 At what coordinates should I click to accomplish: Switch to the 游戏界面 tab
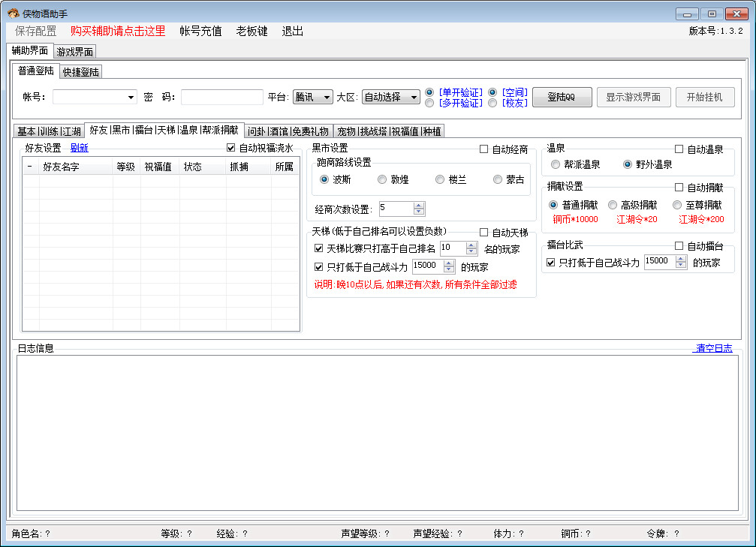click(x=75, y=51)
